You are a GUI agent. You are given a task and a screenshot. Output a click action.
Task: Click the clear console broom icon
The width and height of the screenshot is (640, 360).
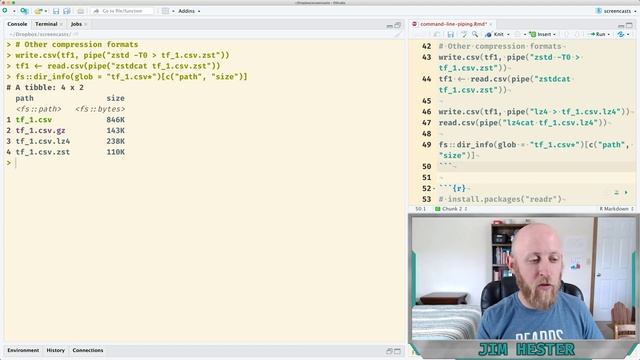pos(398,35)
